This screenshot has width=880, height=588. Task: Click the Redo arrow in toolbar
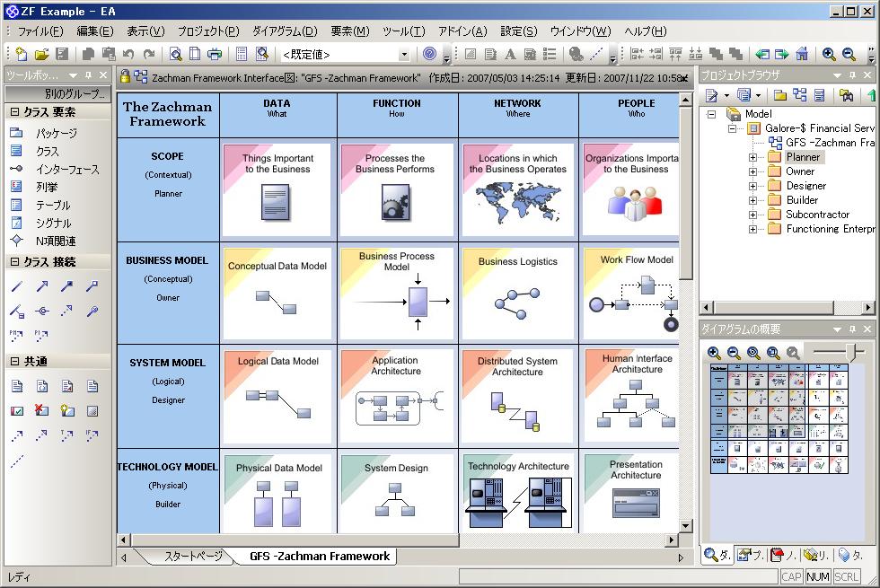point(149,54)
